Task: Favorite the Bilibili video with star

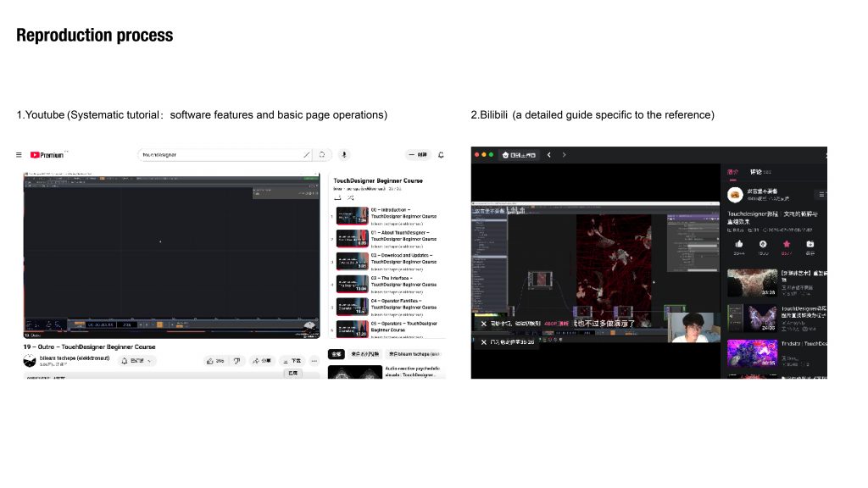Action: click(x=787, y=244)
